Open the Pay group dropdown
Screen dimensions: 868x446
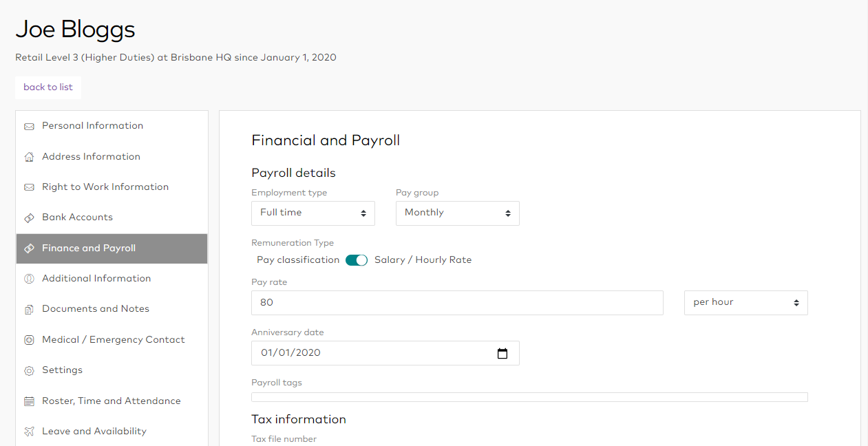pos(457,213)
